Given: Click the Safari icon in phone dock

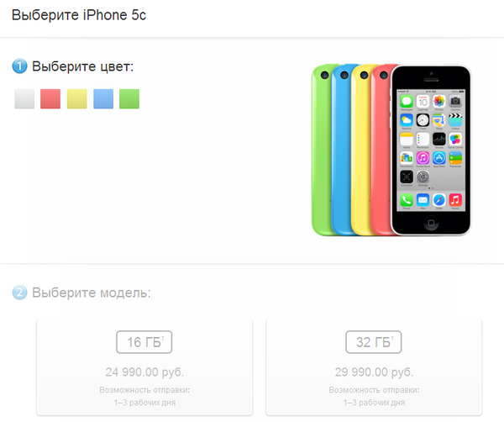Looking at the screenshot, I should coord(439,200).
